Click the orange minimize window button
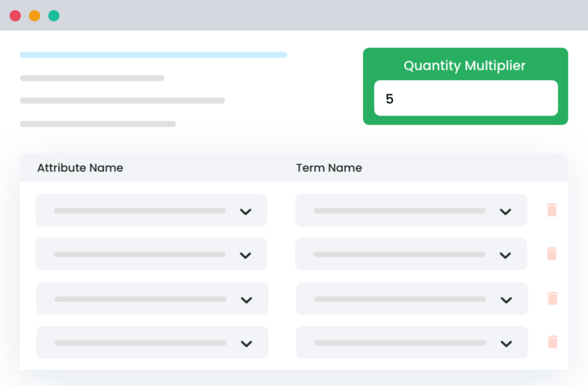588x386 pixels. pos(34,16)
